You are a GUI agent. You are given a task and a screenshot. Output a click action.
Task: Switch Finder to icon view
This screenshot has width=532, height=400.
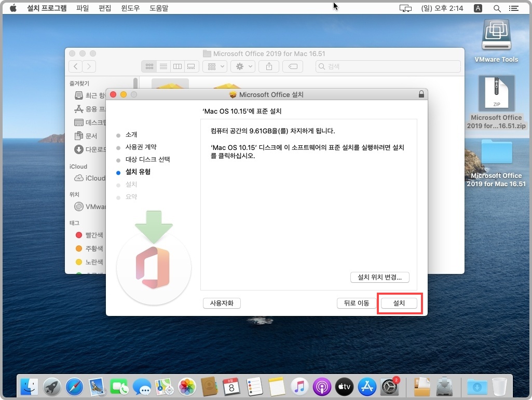[149, 66]
